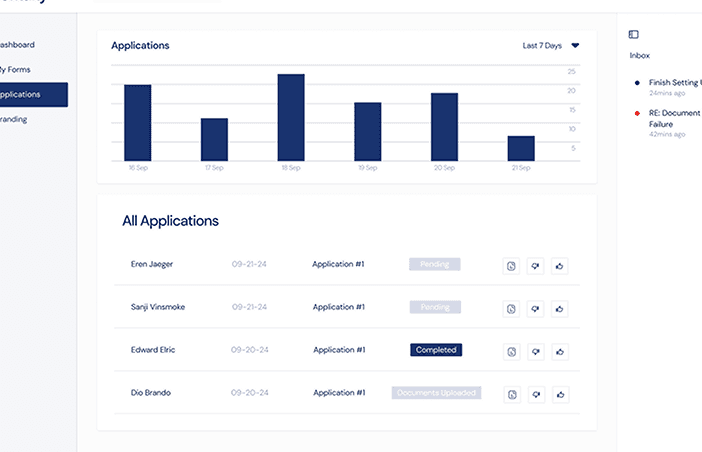Viewport: 702px width, 452px height.
Task: Go to Dashboard in the sidebar
Action: (17, 45)
